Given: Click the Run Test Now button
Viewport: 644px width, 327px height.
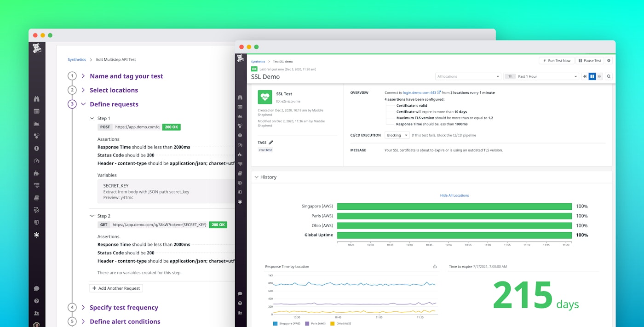Looking at the screenshot, I should coord(556,60).
